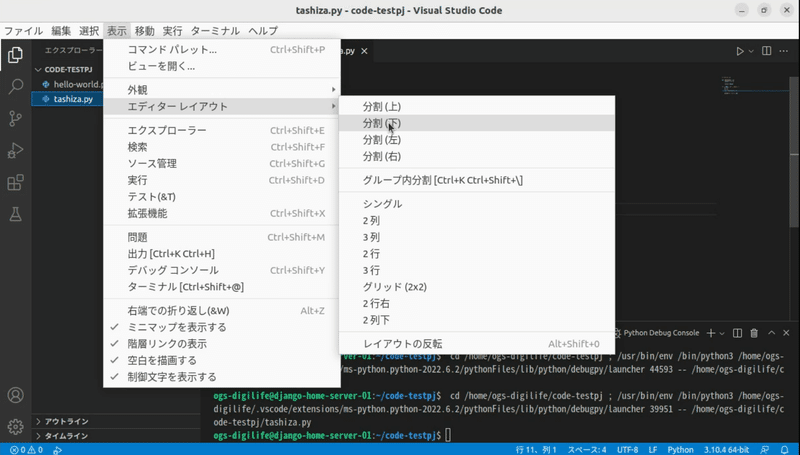Close the terminal panel with the X icon
Image resolution: width=800 pixels, height=455 pixels.
(786, 333)
